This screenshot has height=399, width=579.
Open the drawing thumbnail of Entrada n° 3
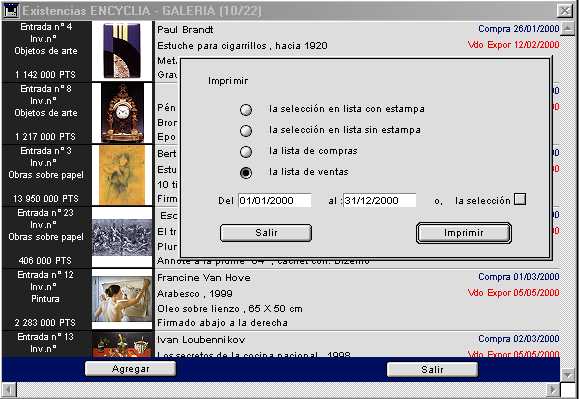coord(122,175)
